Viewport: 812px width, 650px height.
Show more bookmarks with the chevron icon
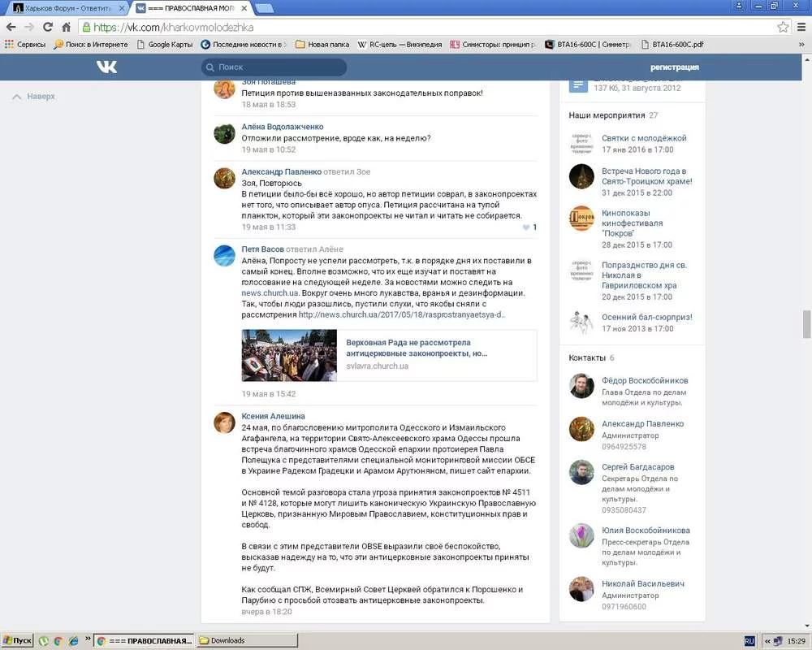(801, 45)
